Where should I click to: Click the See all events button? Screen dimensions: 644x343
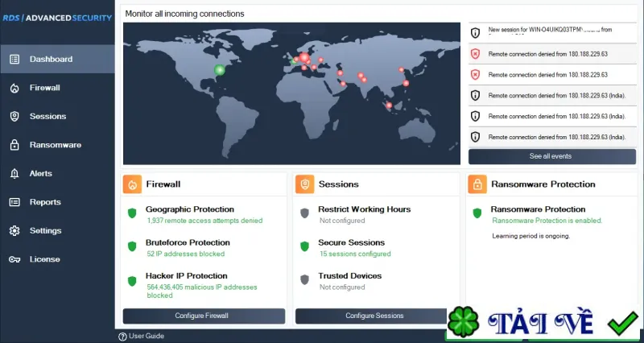pyautogui.click(x=552, y=156)
